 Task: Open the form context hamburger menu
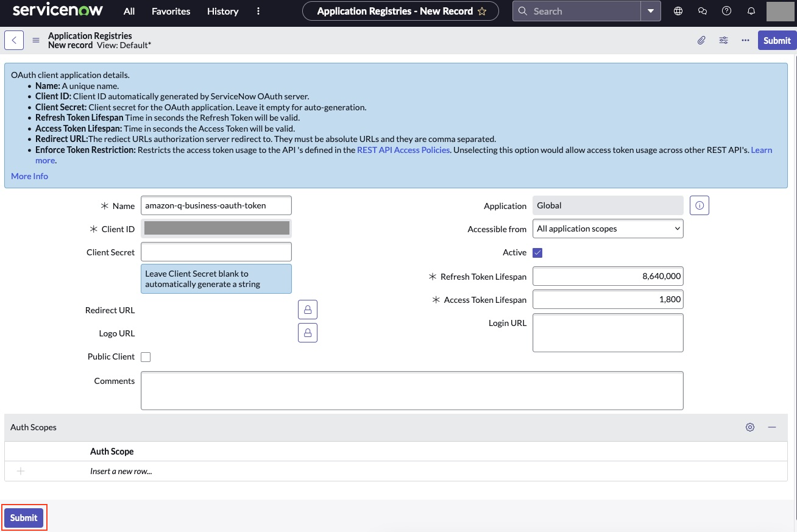tap(36, 40)
